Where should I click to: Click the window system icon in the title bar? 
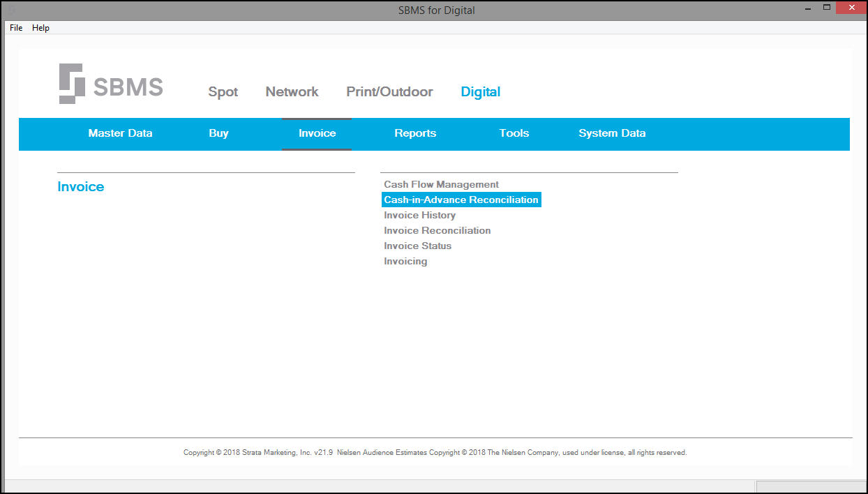pos(10,10)
